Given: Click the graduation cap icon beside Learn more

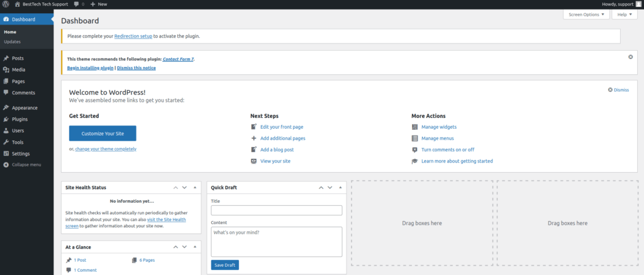Looking at the screenshot, I should pyautogui.click(x=415, y=161).
